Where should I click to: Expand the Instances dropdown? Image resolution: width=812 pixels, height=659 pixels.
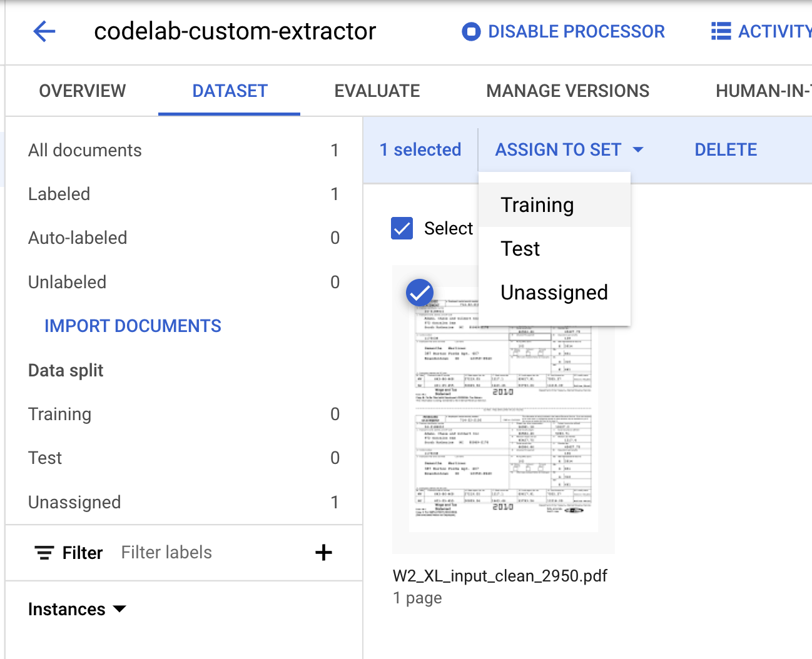click(120, 610)
